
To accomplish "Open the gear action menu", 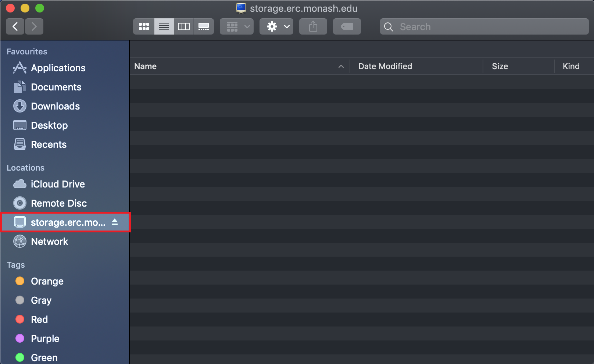I will (x=276, y=26).
